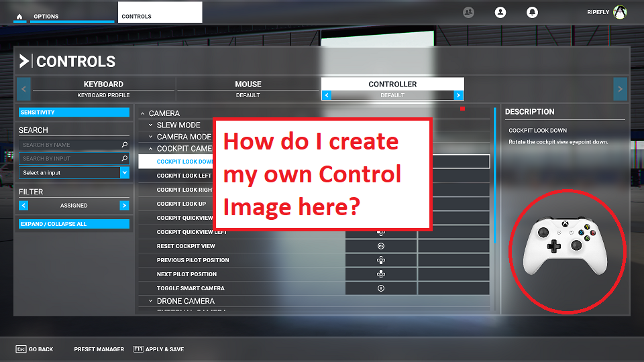Select the Cockpit Look Down row
The height and width of the screenshot is (362, 644).
314,162
